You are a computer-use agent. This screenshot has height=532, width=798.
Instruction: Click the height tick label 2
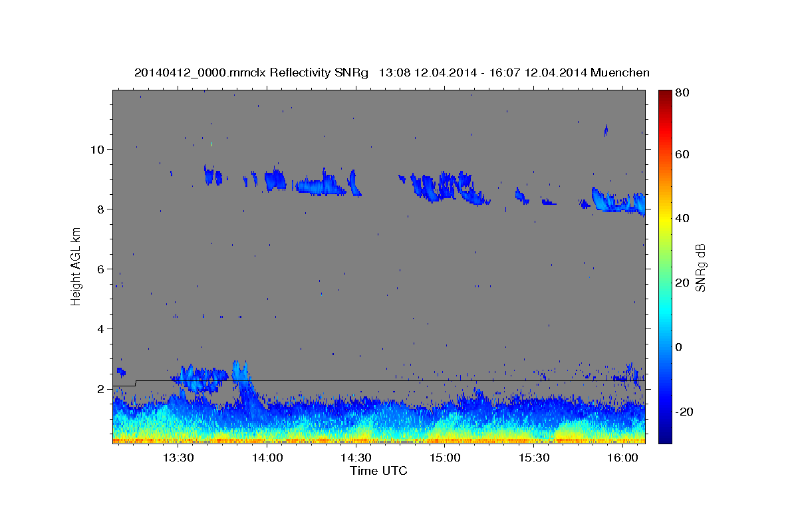(x=99, y=388)
